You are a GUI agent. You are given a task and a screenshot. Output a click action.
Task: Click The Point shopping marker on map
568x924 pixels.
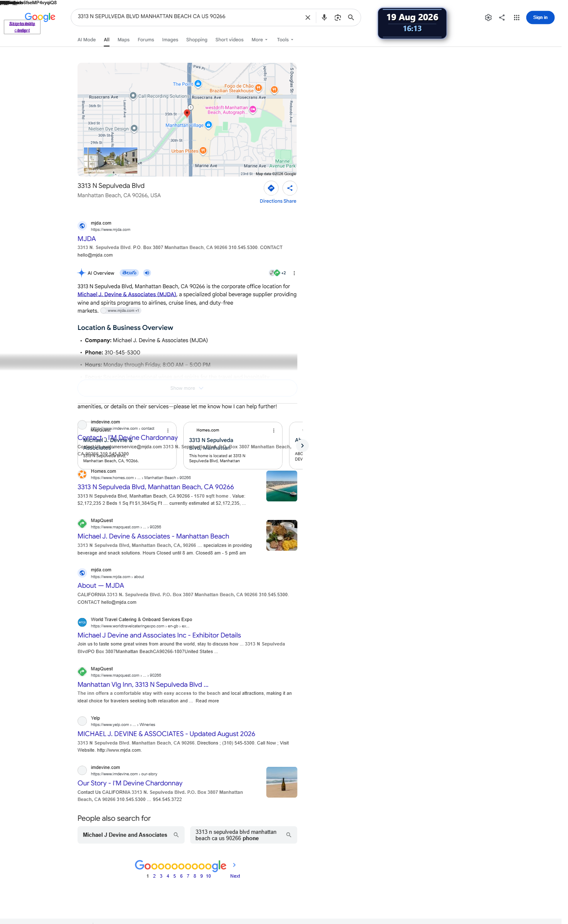point(198,84)
